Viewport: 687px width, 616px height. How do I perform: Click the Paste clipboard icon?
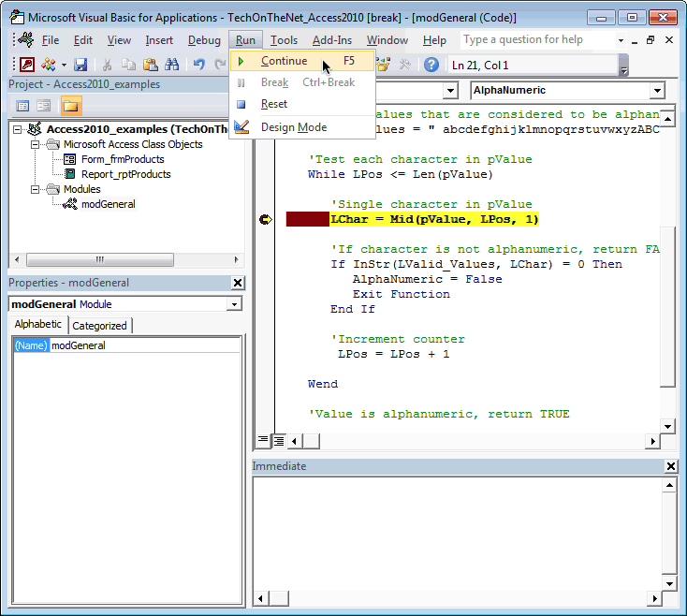[x=151, y=65]
